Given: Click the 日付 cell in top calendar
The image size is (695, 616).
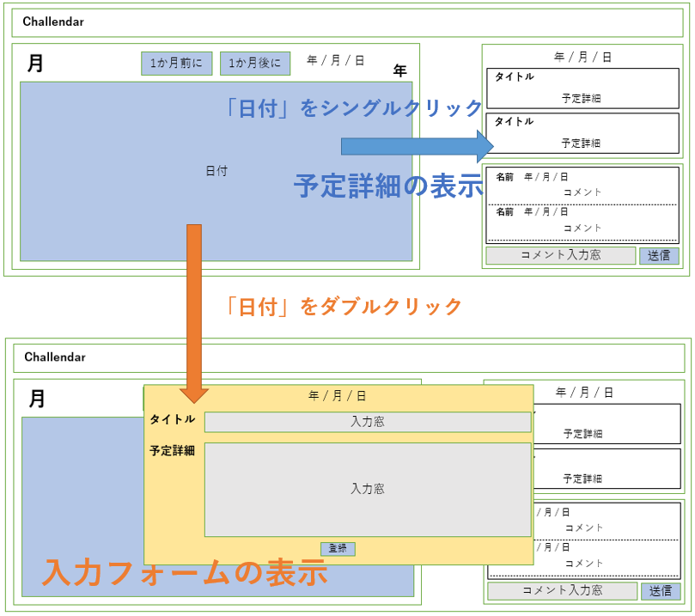Looking at the screenshot, I should pyautogui.click(x=216, y=171).
